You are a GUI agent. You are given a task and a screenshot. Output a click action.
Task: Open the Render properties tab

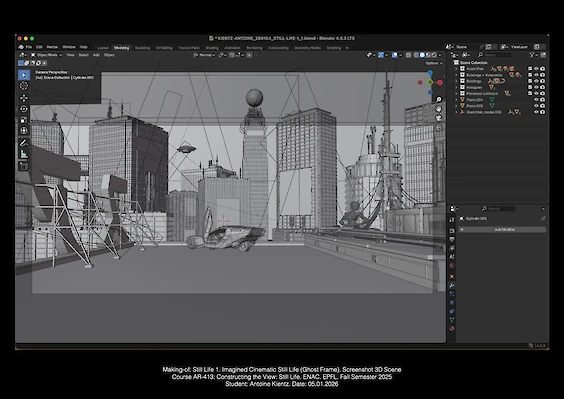tap(452, 231)
